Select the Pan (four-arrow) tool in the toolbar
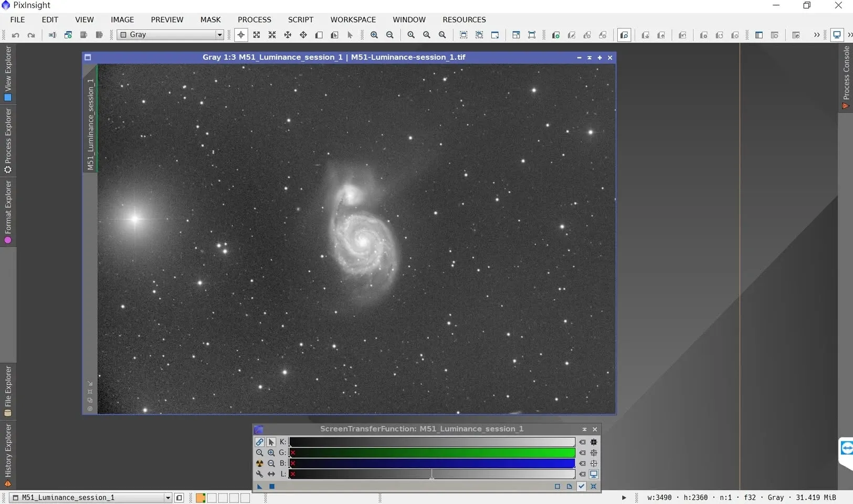Screen dimensions: 853x504 click(x=288, y=35)
